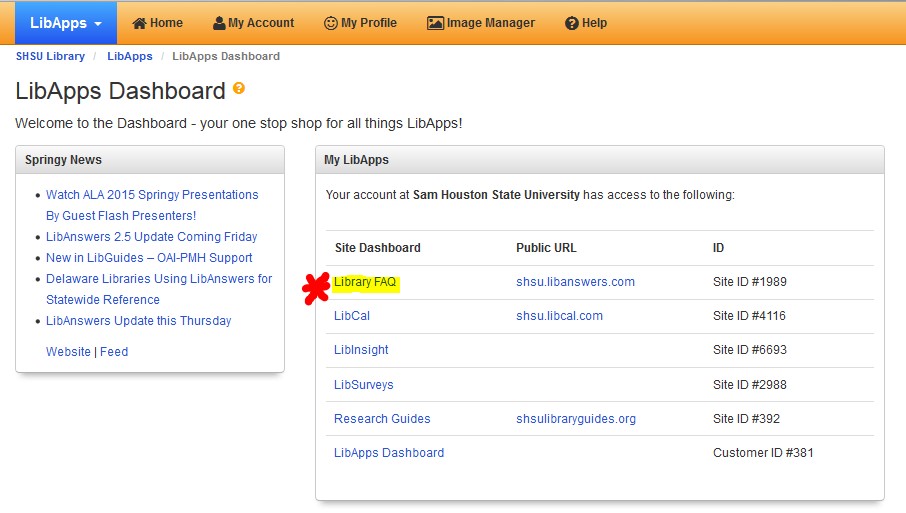Open Watch ALA 2015 Springy Presentations link
The height and width of the screenshot is (513, 906).
(x=152, y=205)
